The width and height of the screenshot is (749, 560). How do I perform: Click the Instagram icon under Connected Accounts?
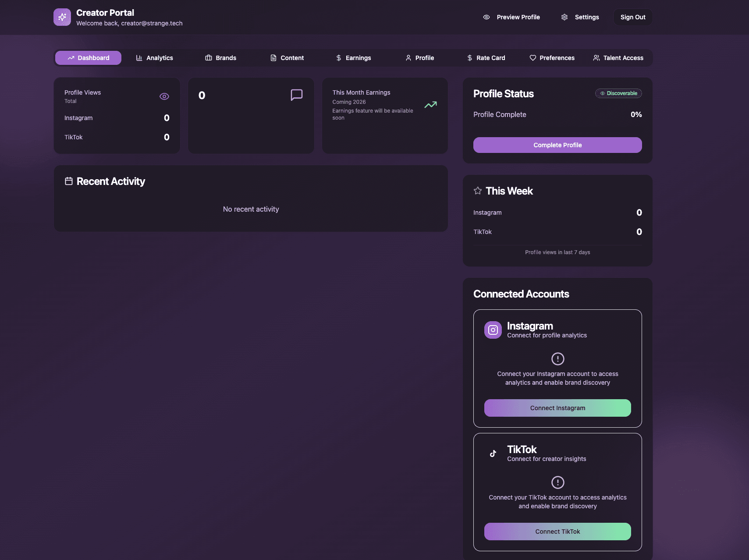point(493,330)
